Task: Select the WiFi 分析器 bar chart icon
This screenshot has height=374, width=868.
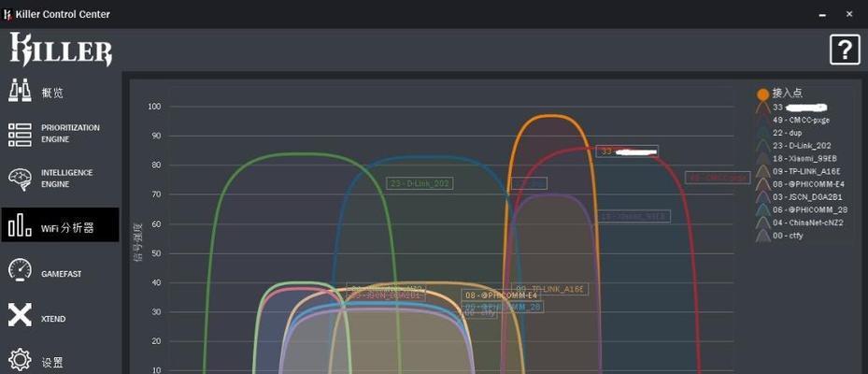Action: (20, 225)
